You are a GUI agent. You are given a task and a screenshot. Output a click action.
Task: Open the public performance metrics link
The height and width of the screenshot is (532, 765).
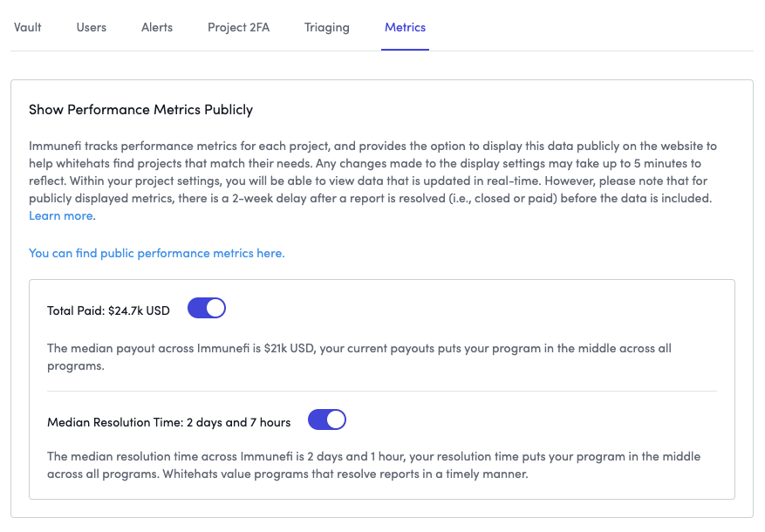click(x=157, y=253)
